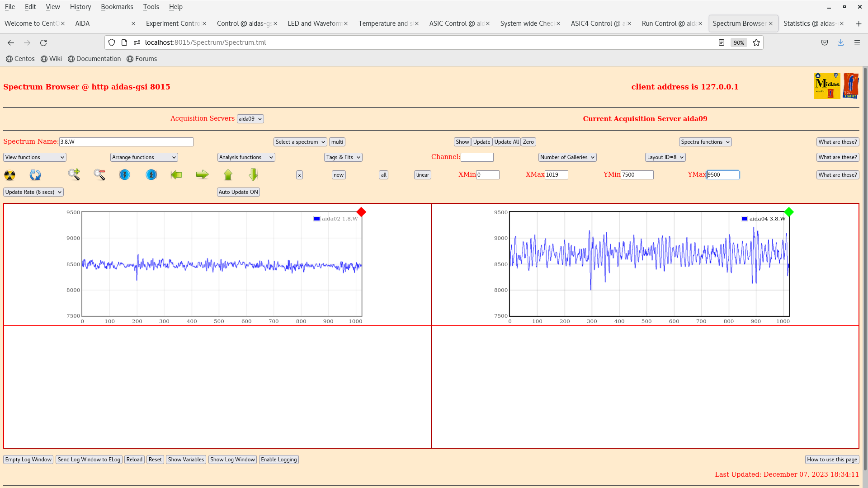This screenshot has height=488, width=868.
Task: Click the green left arrow icon
Action: click(176, 175)
